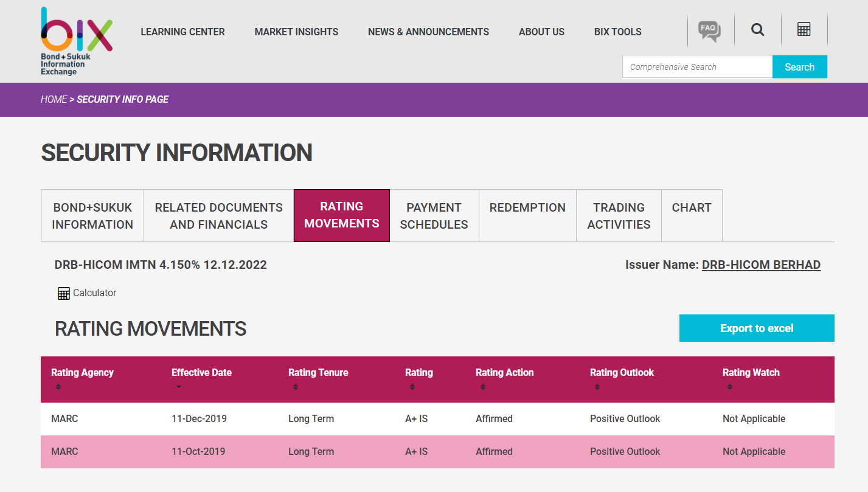The height and width of the screenshot is (492, 868).
Task: Click Rating Action header text
Action: click(504, 372)
